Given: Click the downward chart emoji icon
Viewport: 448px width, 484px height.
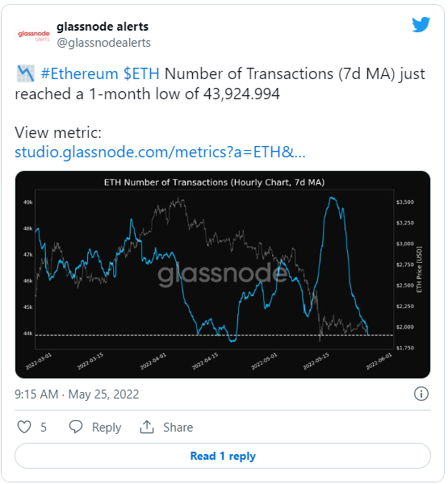Looking at the screenshot, I should point(26,73).
